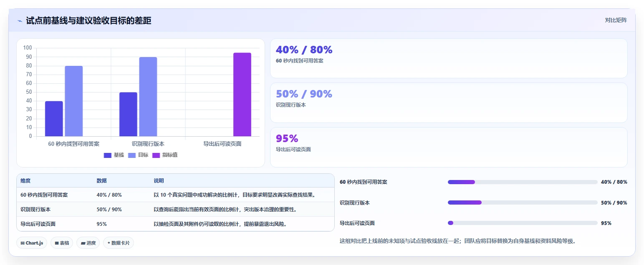Toggle the 目标 legend item
The width and height of the screenshot is (644, 265).
138,155
